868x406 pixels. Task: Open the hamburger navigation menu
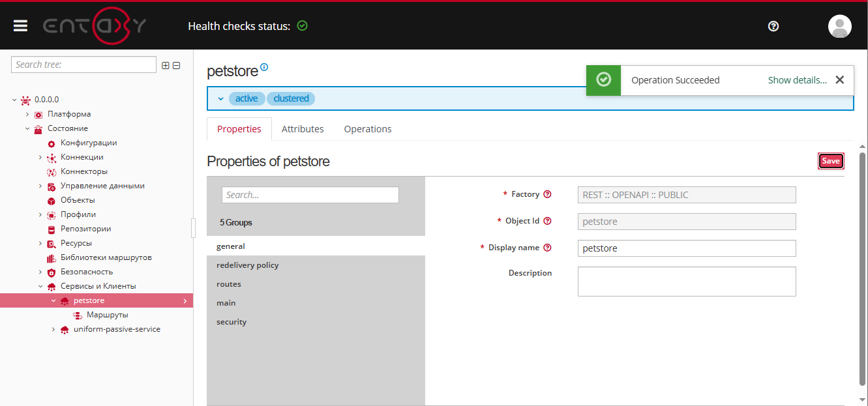20,25
